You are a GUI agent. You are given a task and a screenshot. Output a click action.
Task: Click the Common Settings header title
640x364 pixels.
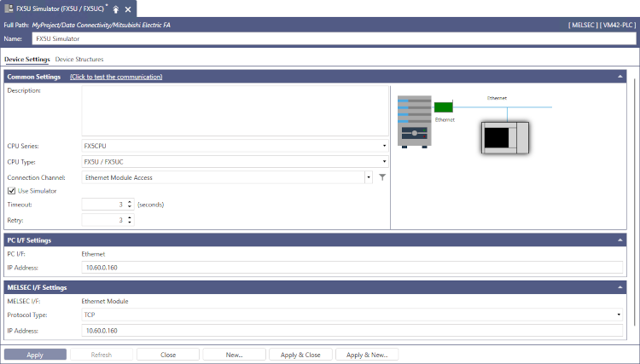click(x=34, y=77)
